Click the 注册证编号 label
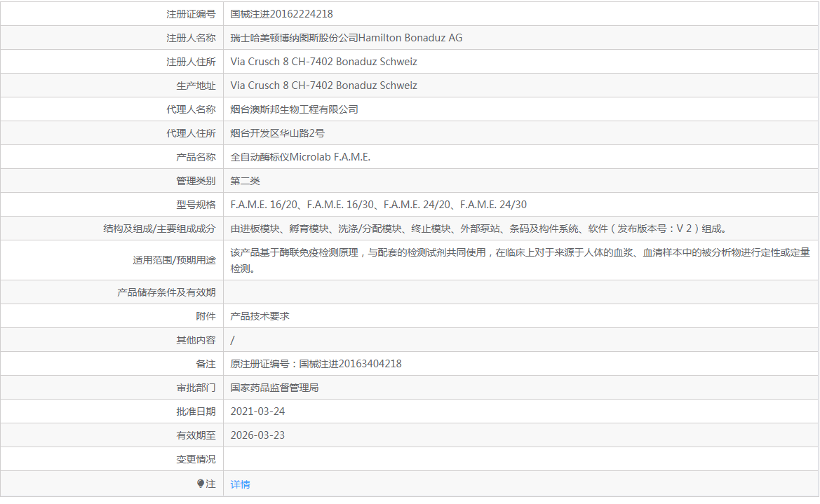Screen dimensions: 820x504 (191, 14)
